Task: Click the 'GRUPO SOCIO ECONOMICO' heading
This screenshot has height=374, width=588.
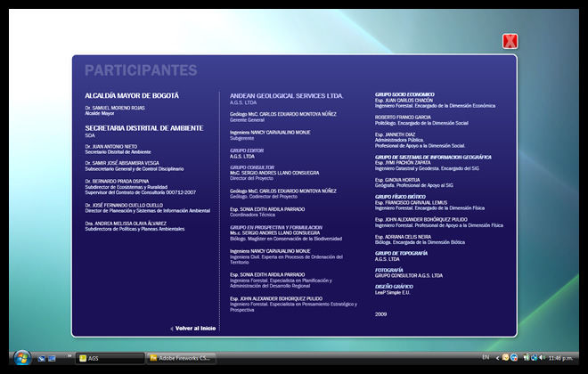Action: point(404,93)
